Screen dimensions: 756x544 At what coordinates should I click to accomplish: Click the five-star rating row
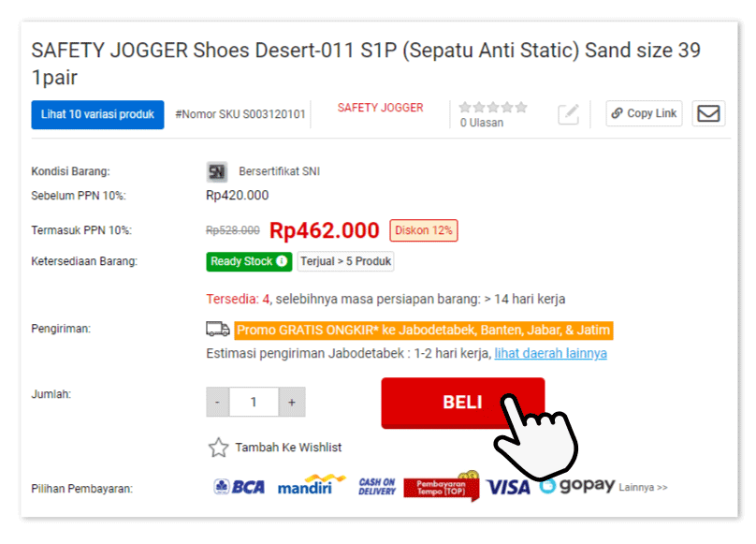click(493, 107)
